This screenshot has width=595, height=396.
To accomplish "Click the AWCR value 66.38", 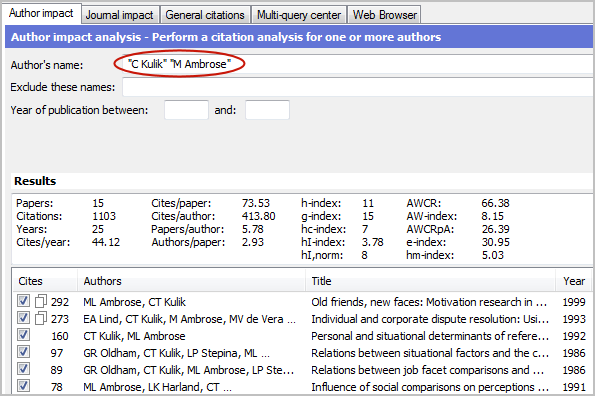I will pos(495,203).
